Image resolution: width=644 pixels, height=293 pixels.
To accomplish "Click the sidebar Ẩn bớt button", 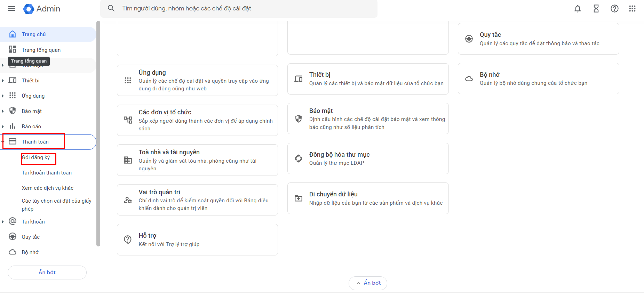I will point(47,272).
